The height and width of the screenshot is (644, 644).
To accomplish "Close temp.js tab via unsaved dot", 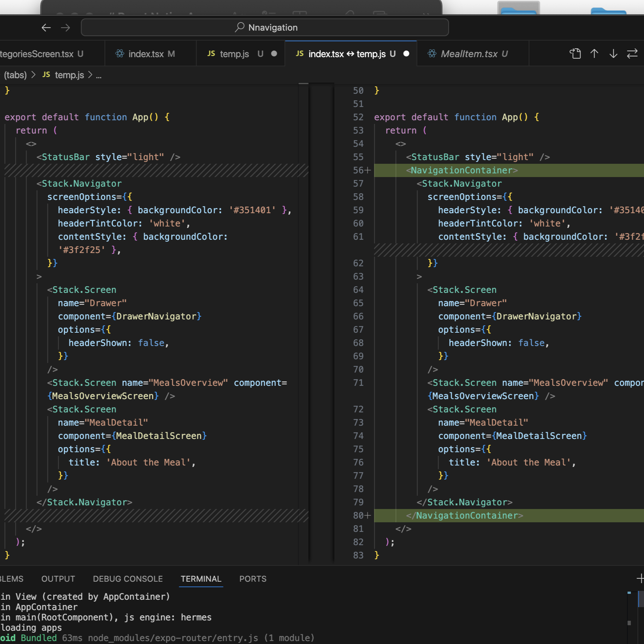I will [x=274, y=54].
